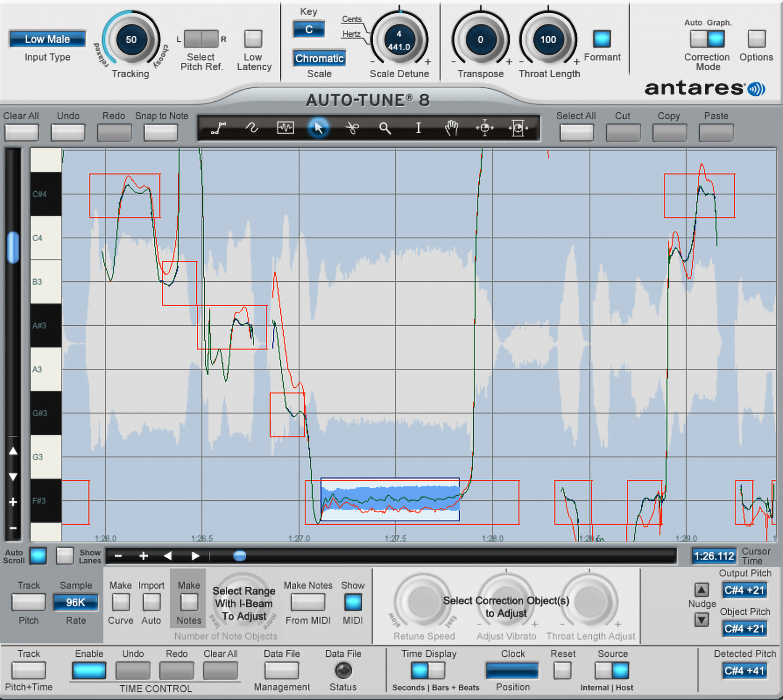
Task: Toggle Source Internal/Host switch
Action: coord(612,670)
